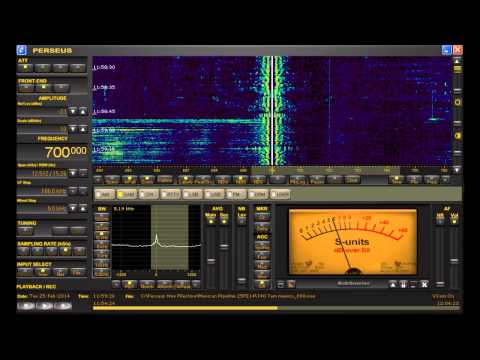Viewport: 480px width, 360px height.
Task: Toggle the NB Lev button
Action: click(x=241, y=220)
